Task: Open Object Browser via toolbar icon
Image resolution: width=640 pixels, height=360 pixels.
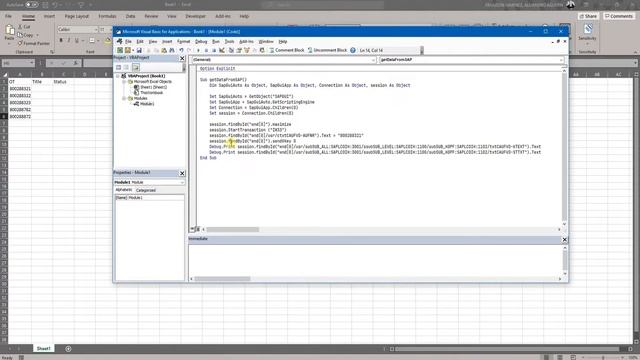Action: (247, 50)
